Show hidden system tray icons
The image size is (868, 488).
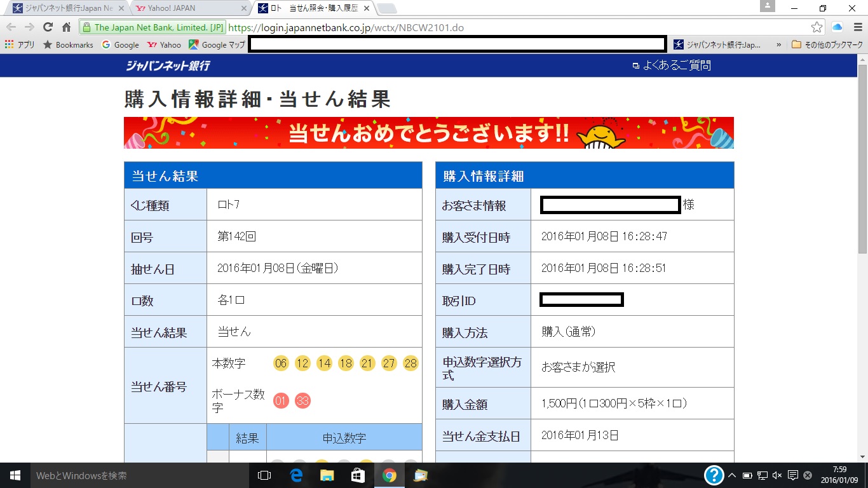733,475
